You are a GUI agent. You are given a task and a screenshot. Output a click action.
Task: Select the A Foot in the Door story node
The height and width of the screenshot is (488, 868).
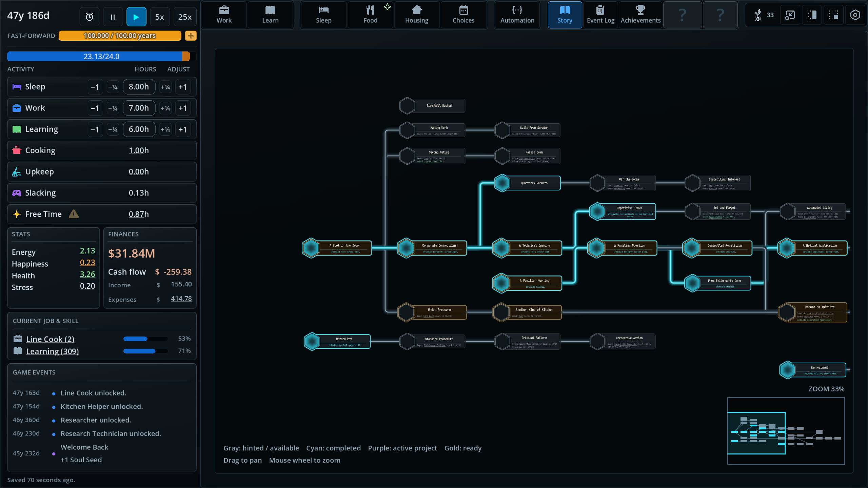(337, 248)
